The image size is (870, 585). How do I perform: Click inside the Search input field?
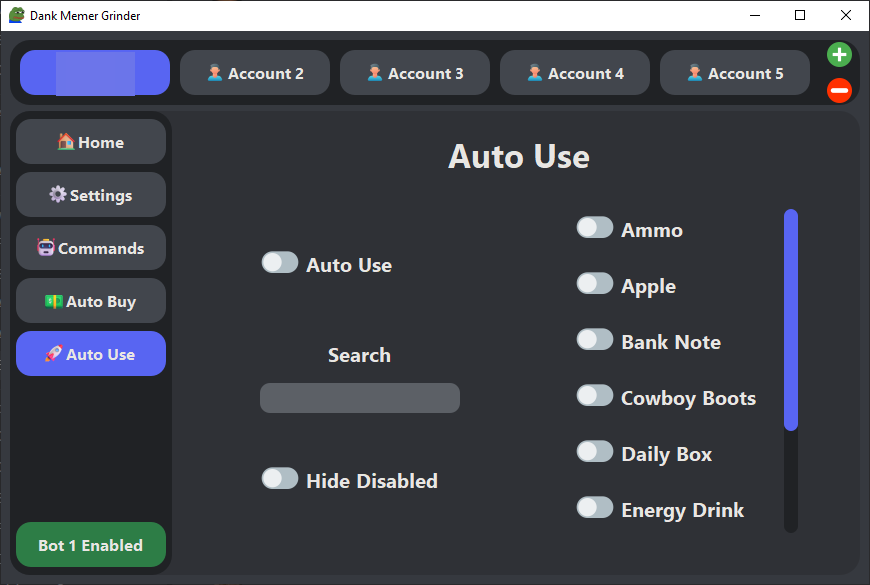360,398
